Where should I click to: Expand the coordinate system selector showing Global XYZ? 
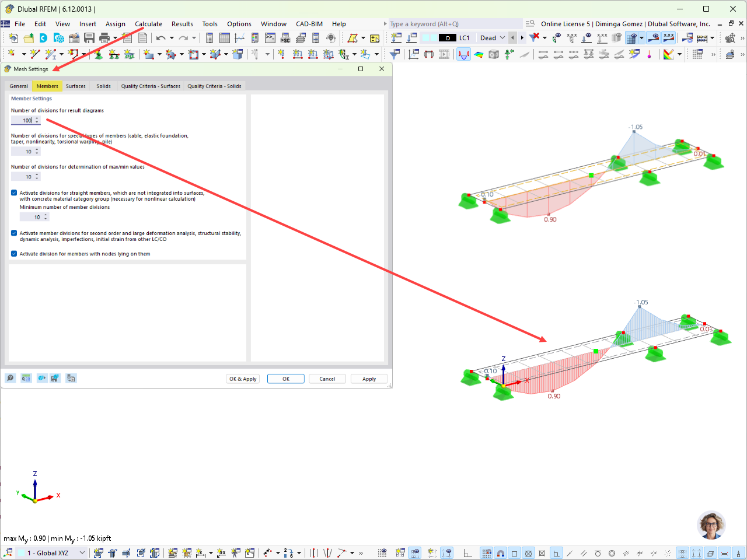pyautogui.click(x=82, y=552)
